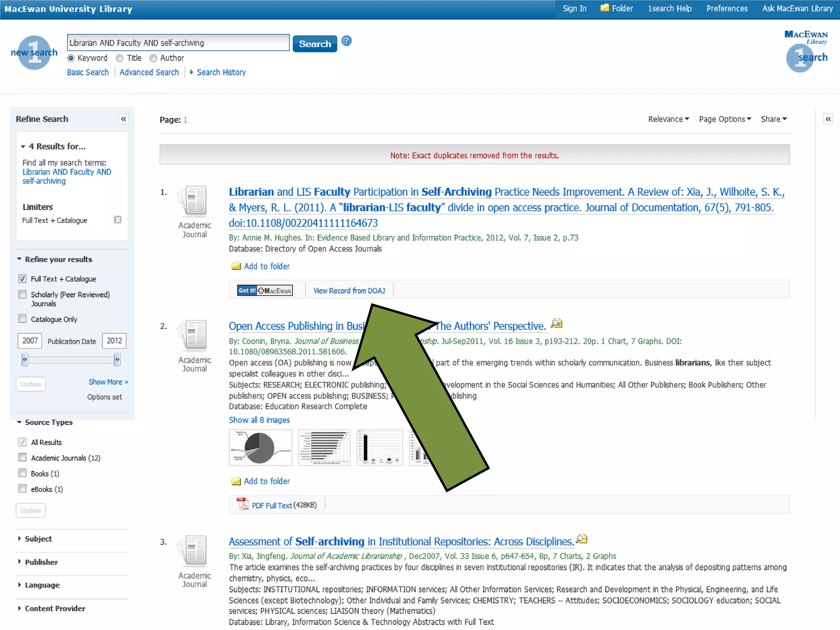The height and width of the screenshot is (630, 840).
Task: Click the search help question mark icon
Action: (347, 41)
